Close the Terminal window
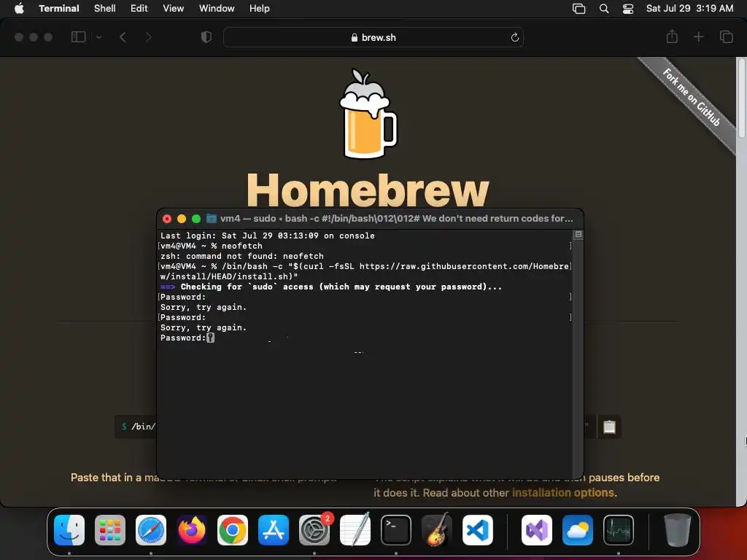 [167, 219]
